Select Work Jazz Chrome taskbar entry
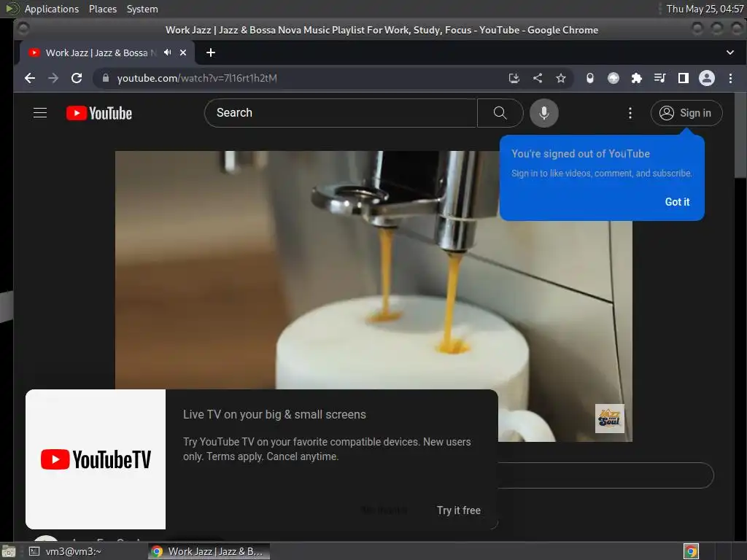 [209, 551]
